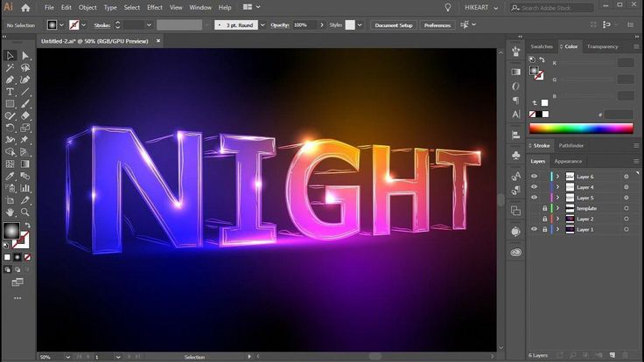The width and height of the screenshot is (644, 362).
Task: Click the Preferences button
Action: pyautogui.click(x=437, y=25)
